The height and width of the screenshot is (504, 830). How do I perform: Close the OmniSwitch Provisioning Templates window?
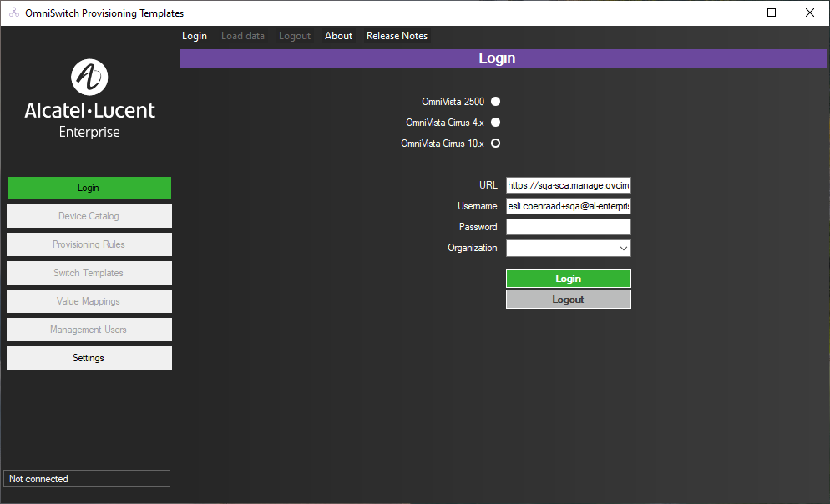tap(810, 13)
